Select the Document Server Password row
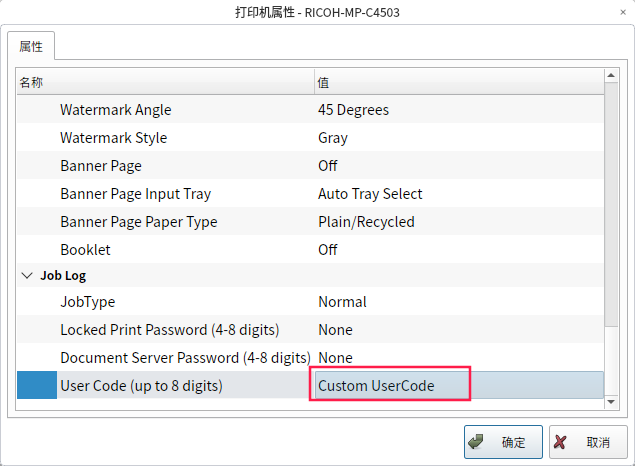Screen dimensions: 635x466 185,358
